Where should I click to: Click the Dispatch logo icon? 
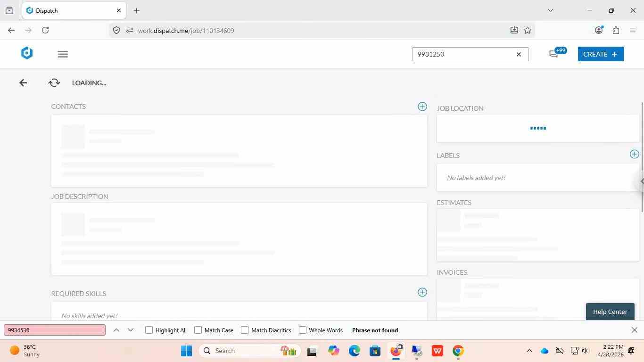point(27,53)
